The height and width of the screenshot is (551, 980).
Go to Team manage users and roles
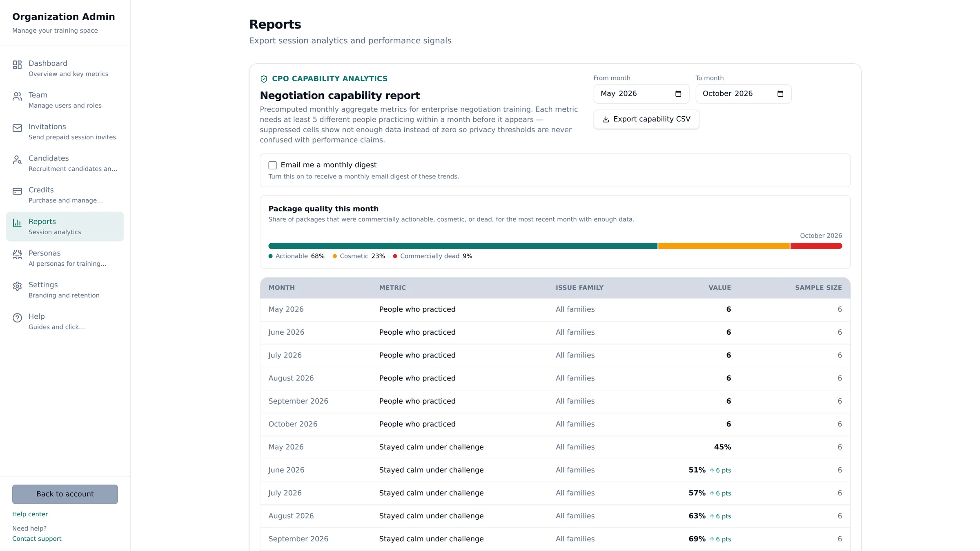[x=65, y=100]
